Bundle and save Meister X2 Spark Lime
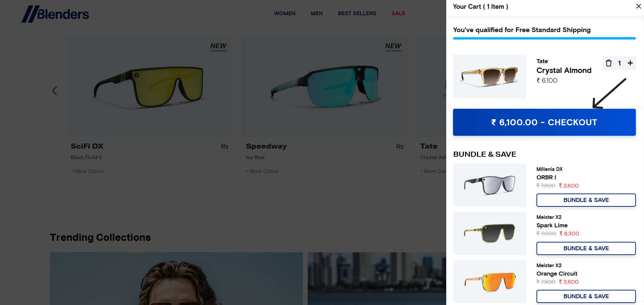The image size is (644, 305). [586, 248]
